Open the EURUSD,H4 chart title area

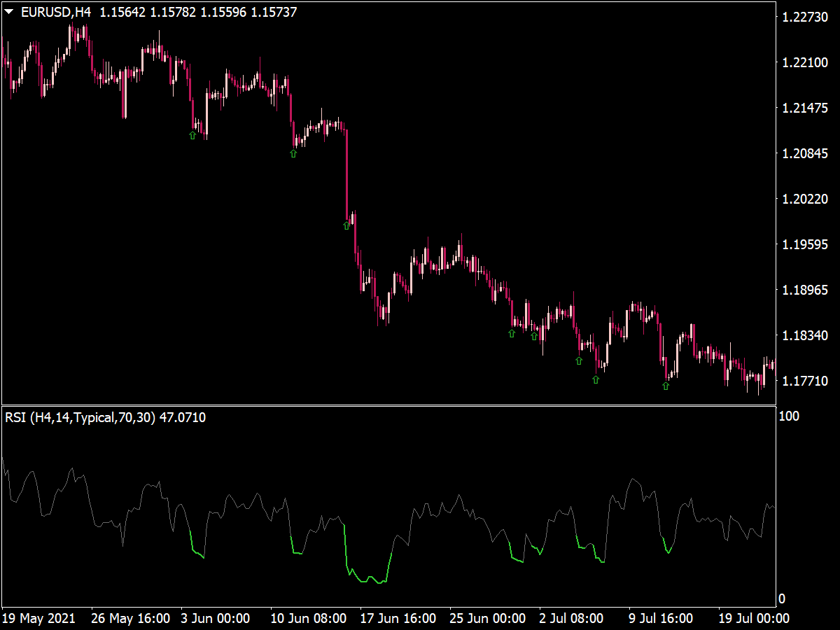[x=56, y=11]
